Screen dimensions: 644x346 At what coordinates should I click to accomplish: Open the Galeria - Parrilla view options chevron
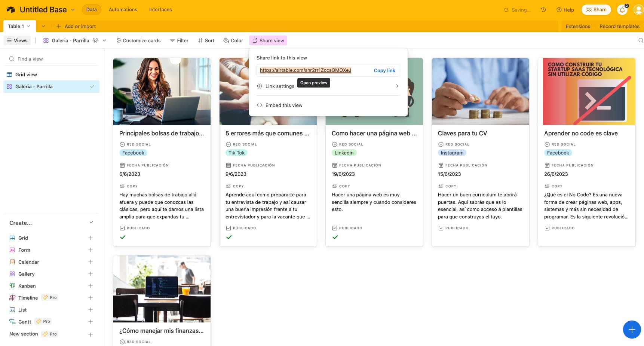[x=104, y=40]
